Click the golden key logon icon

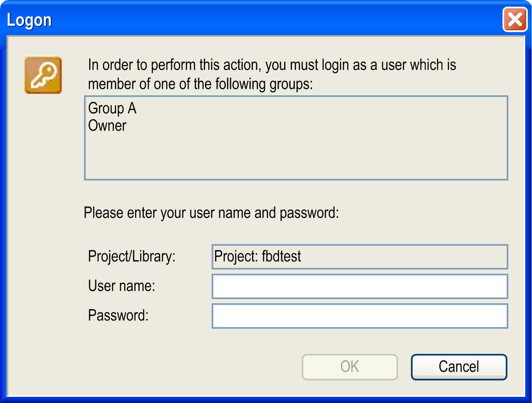(43, 75)
